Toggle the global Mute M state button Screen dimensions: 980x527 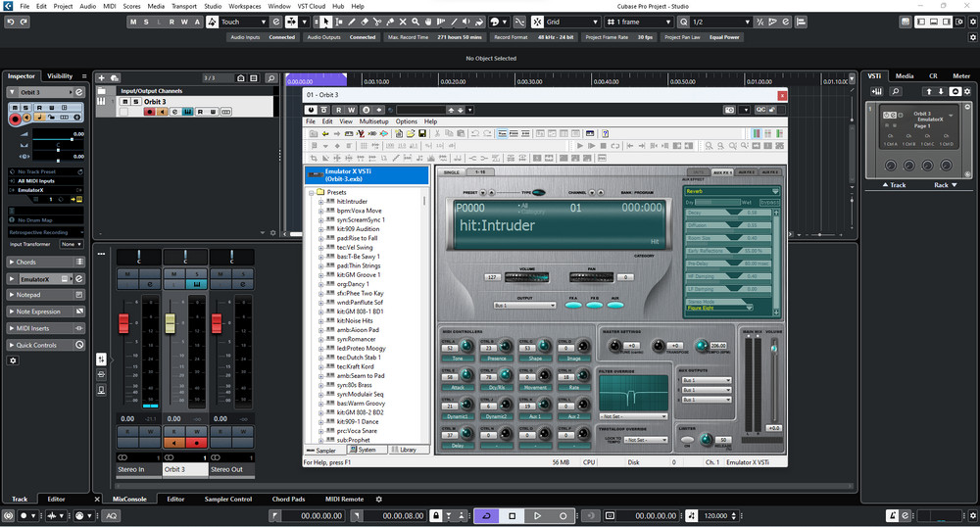point(133,22)
